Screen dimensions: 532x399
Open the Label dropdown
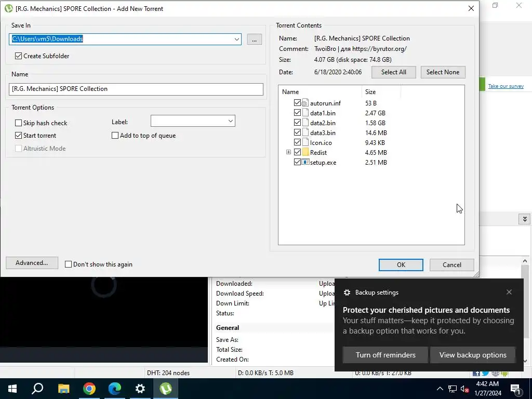coord(230,121)
